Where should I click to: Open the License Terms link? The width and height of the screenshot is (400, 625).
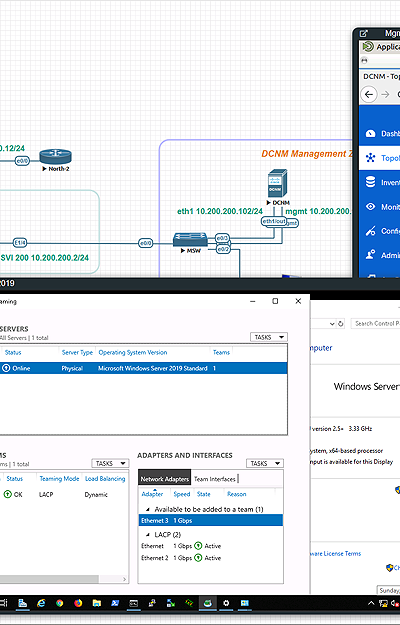(335, 553)
